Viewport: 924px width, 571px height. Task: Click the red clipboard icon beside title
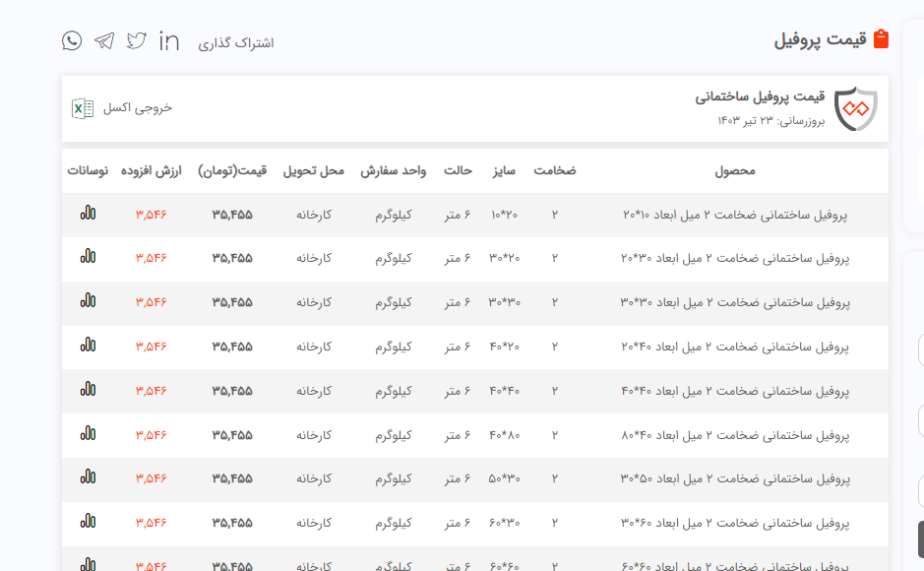[x=881, y=39]
